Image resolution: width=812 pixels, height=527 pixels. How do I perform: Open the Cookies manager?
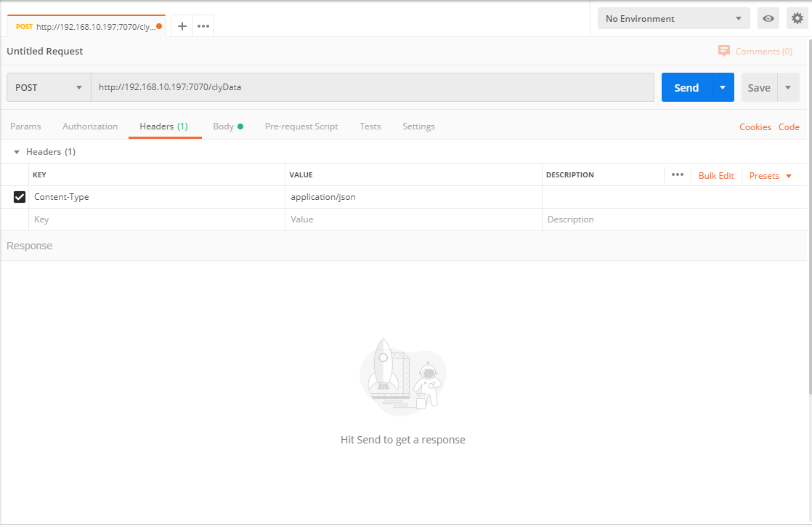coord(755,126)
